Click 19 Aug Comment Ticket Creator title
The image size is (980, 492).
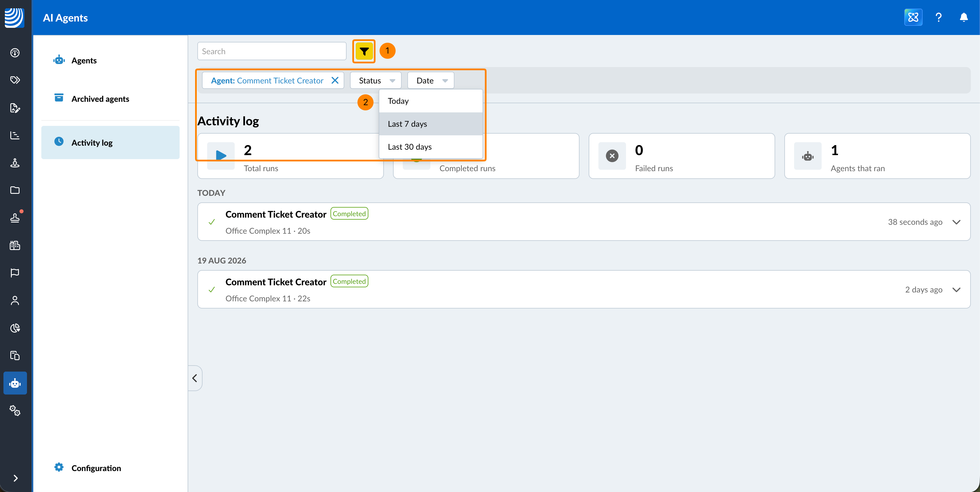tap(276, 282)
